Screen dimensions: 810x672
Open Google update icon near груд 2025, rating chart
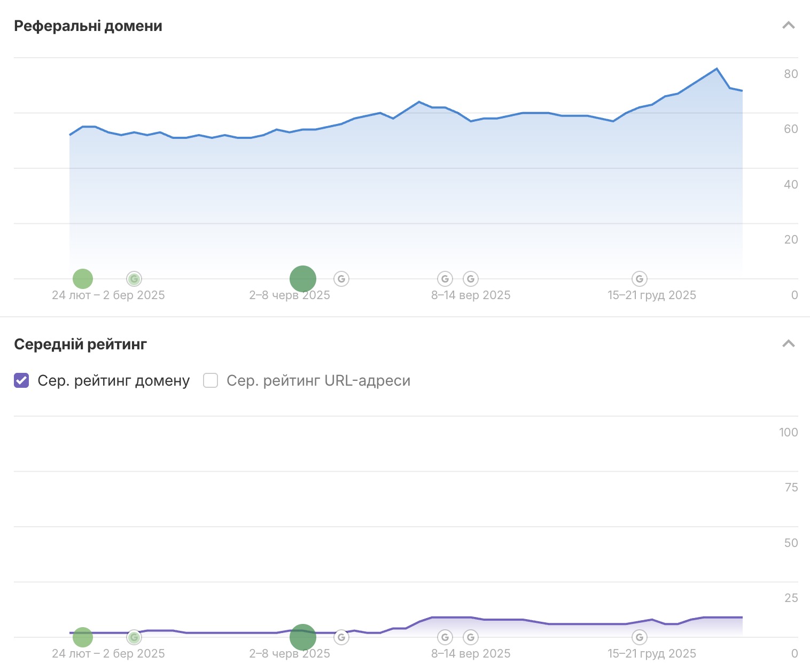(x=640, y=637)
